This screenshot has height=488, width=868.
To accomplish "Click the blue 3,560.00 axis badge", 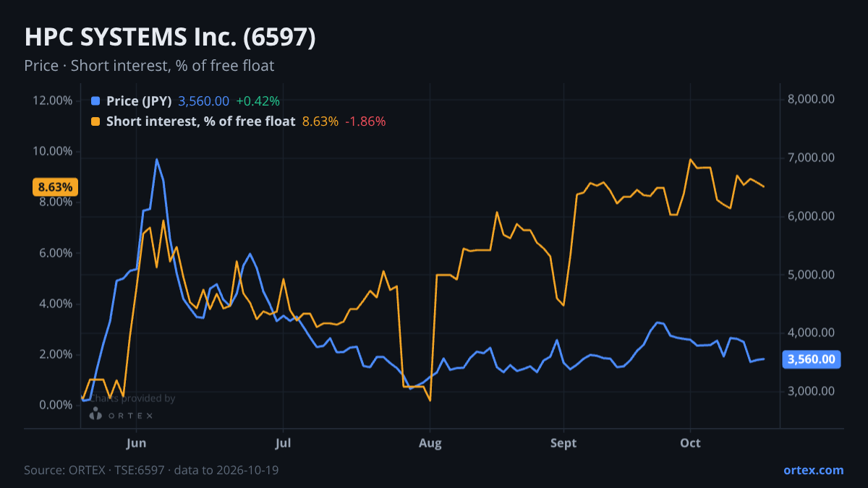I will pyautogui.click(x=812, y=359).
